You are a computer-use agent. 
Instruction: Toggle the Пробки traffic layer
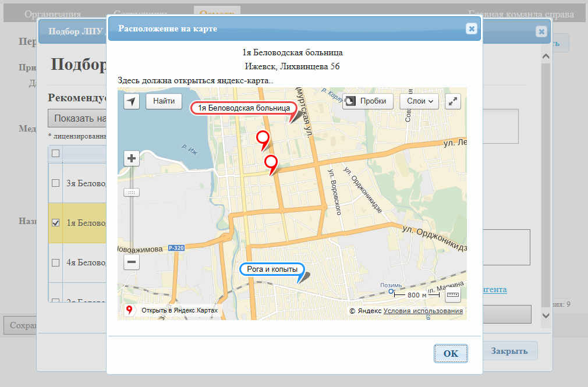(x=368, y=101)
